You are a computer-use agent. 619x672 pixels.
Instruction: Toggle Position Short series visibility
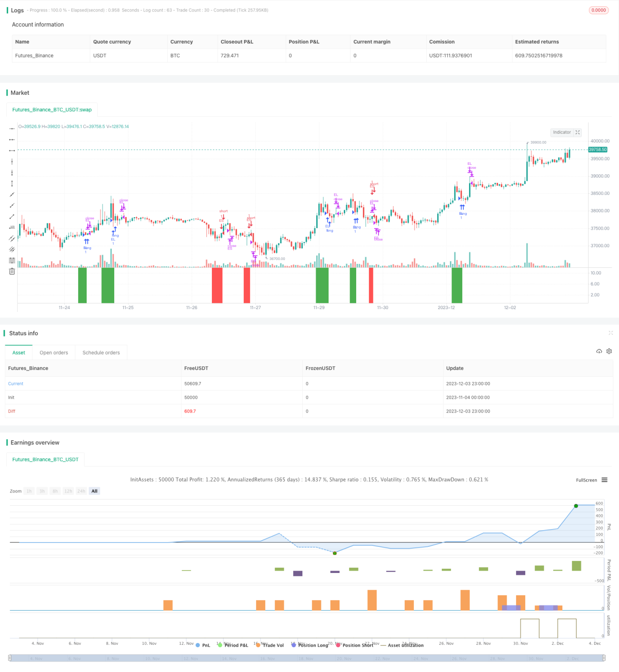355,645
